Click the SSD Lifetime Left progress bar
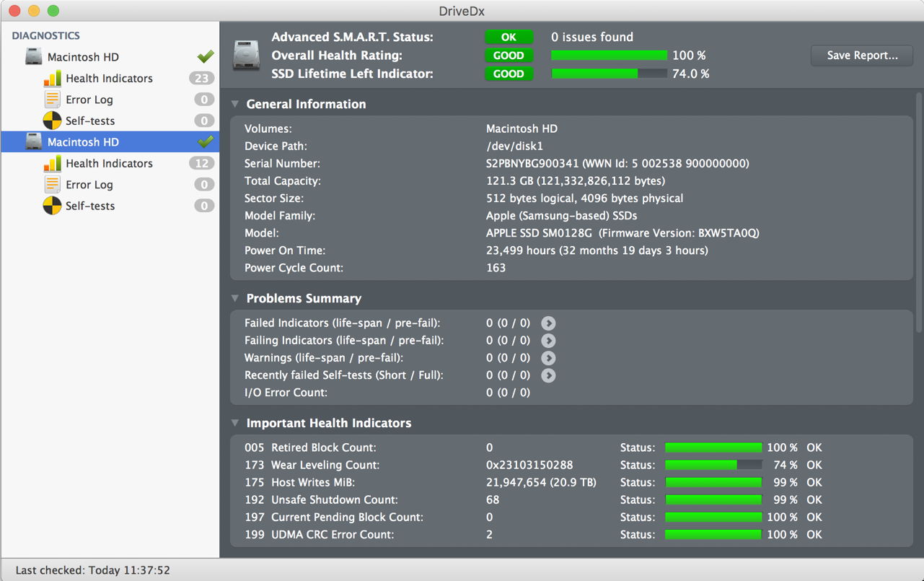The image size is (924, 581). point(608,74)
